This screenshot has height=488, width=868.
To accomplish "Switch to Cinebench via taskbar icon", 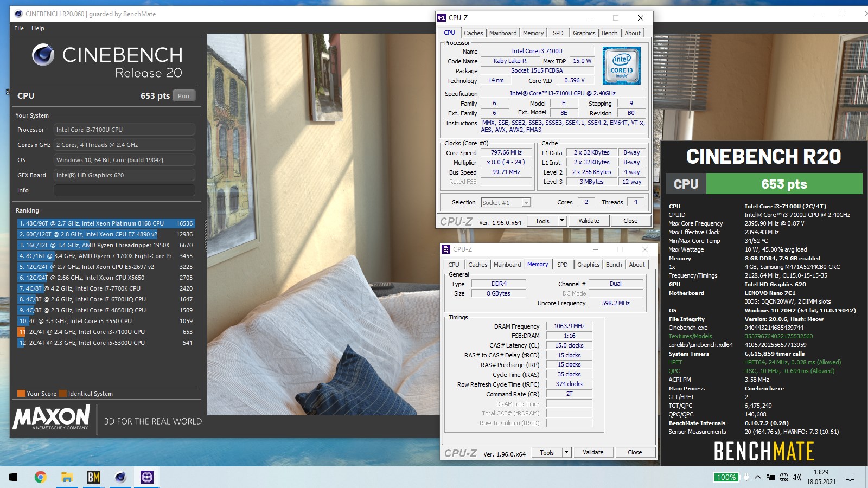I will coord(120,477).
